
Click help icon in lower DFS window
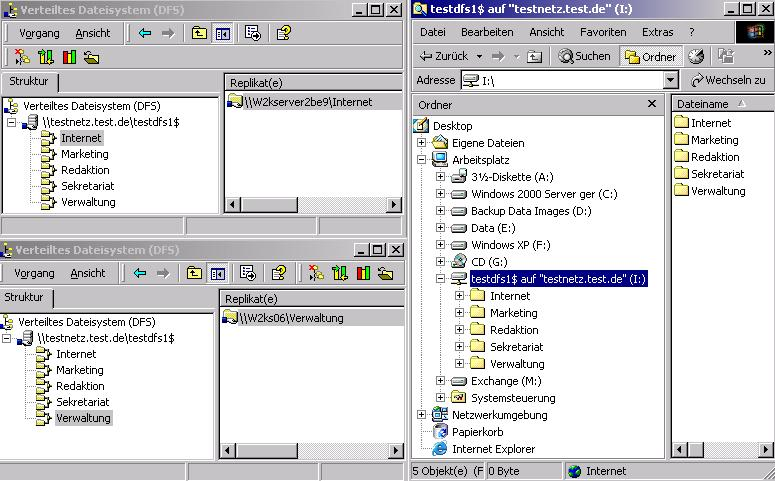point(279,273)
